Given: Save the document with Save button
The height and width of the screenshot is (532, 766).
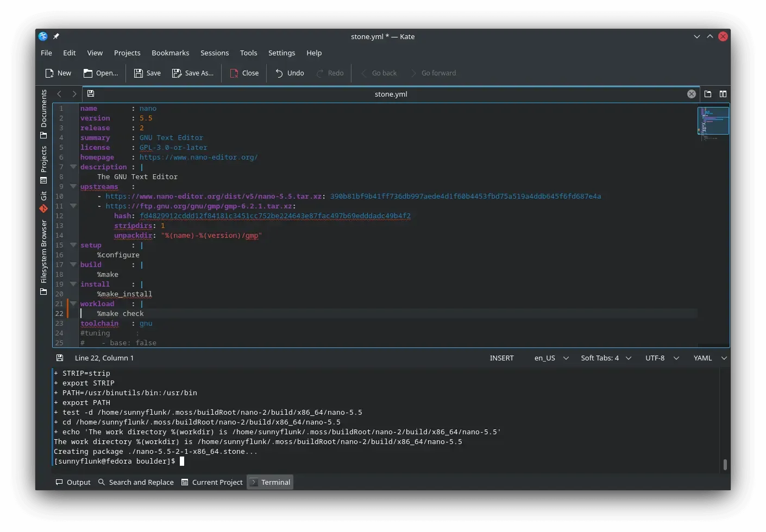Looking at the screenshot, I should click(147, 73).
